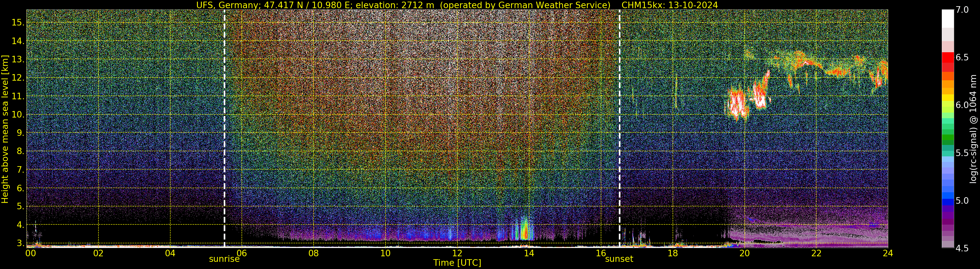
Task: Click the height axis tick '9.'
Action: pos(20,133)
